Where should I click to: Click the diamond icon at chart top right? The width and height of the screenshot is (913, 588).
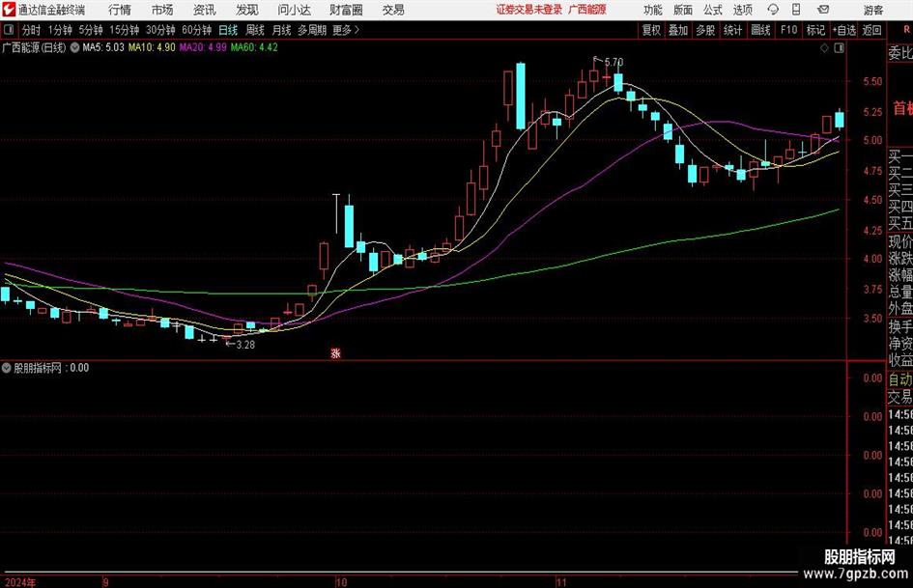(824, 48)
